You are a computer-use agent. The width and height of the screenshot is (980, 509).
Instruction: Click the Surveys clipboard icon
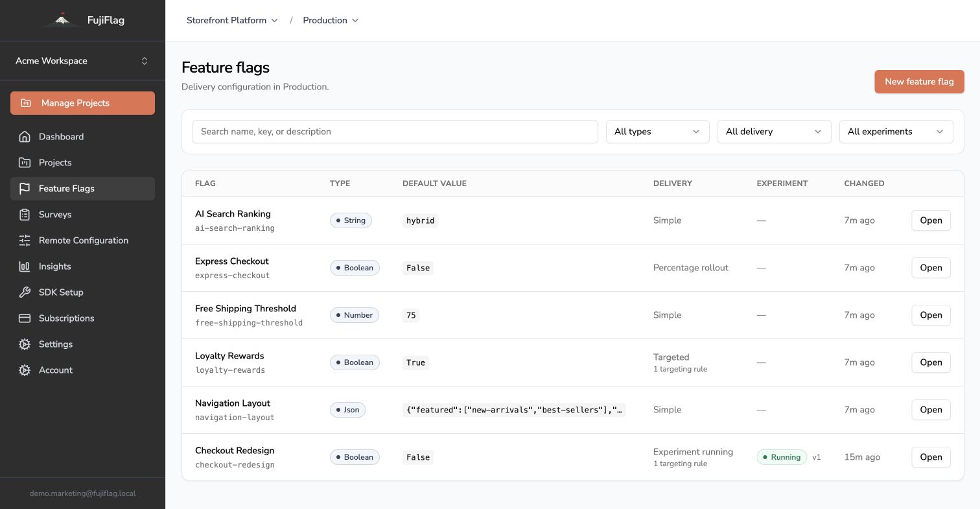25,215
